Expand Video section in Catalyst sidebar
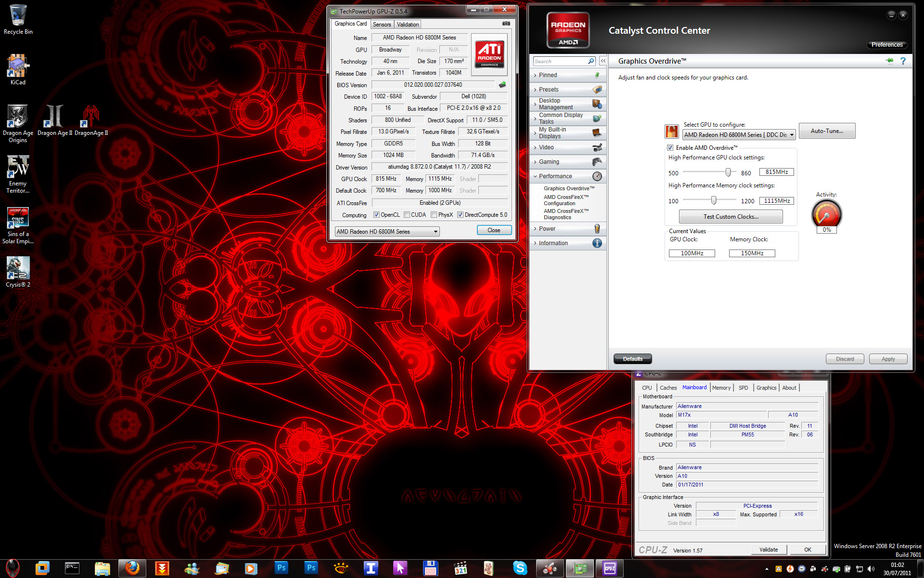Viewport: 924px width, 578px height. coord(567,147)
